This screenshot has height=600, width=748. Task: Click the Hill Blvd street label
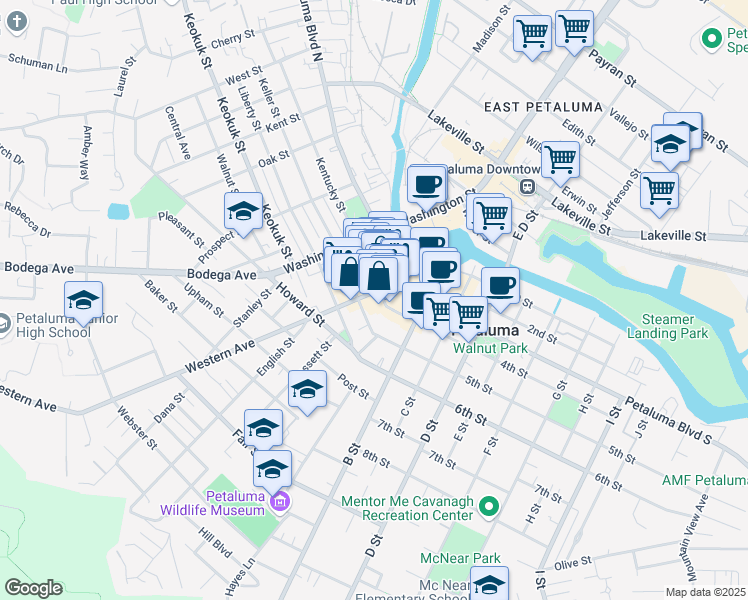pyautogui.click(x=215, y=543)
